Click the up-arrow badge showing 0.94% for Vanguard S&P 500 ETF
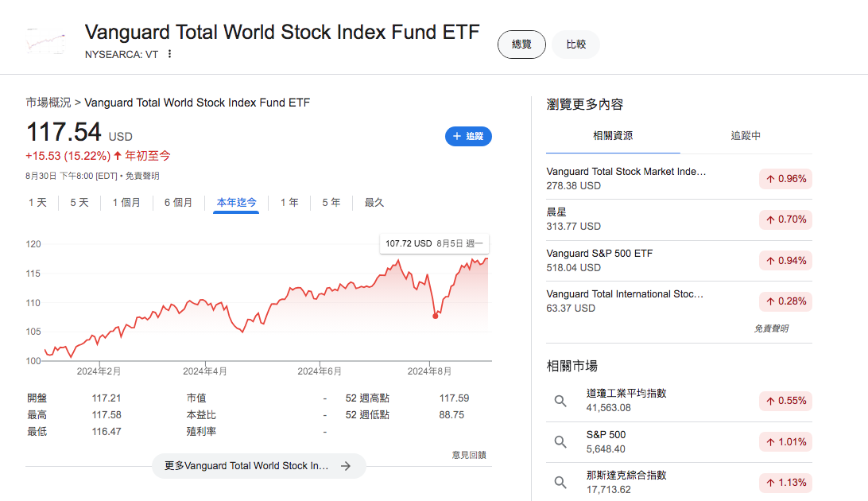Screen dimensions: 868x501 pyautogui.click(x=785, y=260)
